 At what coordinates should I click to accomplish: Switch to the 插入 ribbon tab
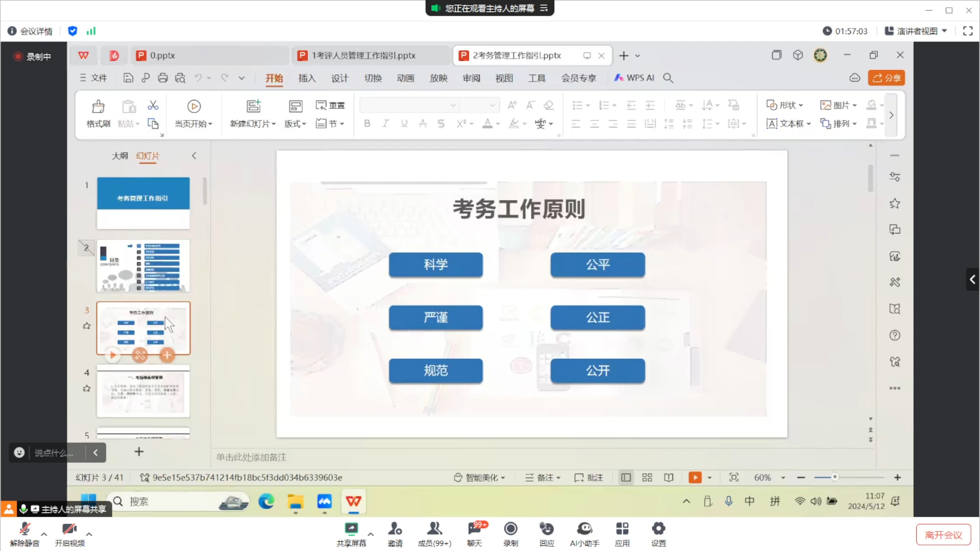tap(307, 78)
